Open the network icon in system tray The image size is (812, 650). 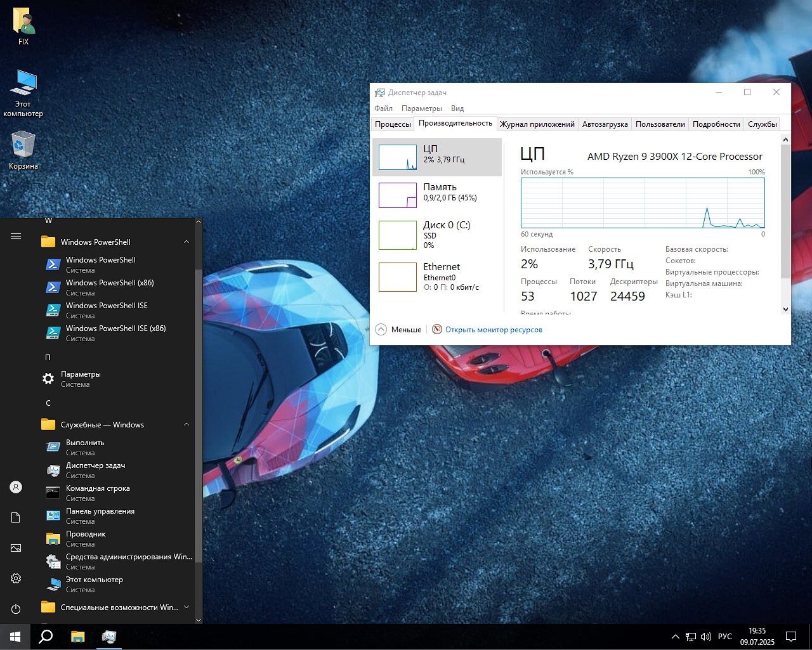[691, 637]
